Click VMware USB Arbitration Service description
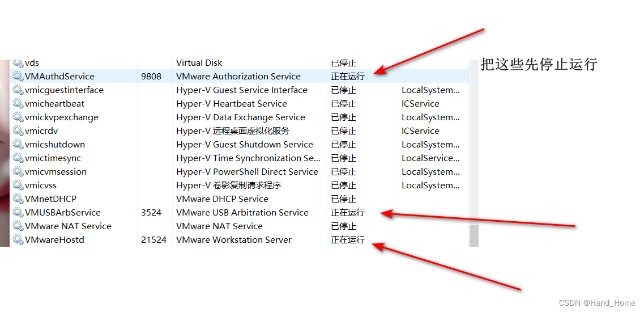Image resolution: width=644 pixels, height=312 pixels. point(242,212)
